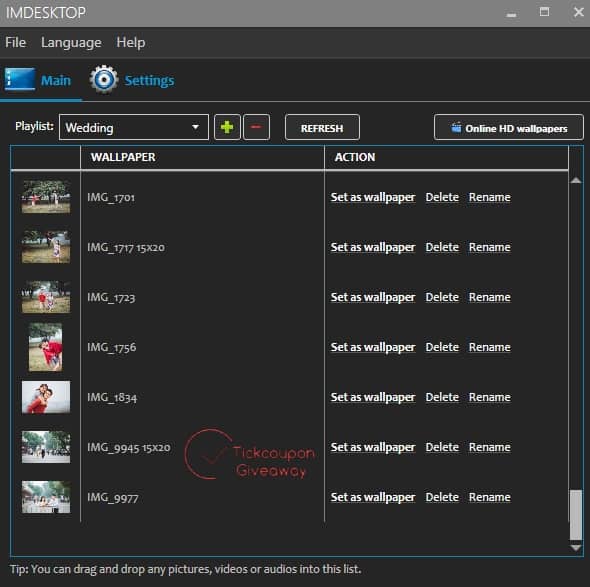Open the Playlist dropdown showing Wedding
This screenshot has height=587, width=590.
pyautogui.click(x=134, y=127)
